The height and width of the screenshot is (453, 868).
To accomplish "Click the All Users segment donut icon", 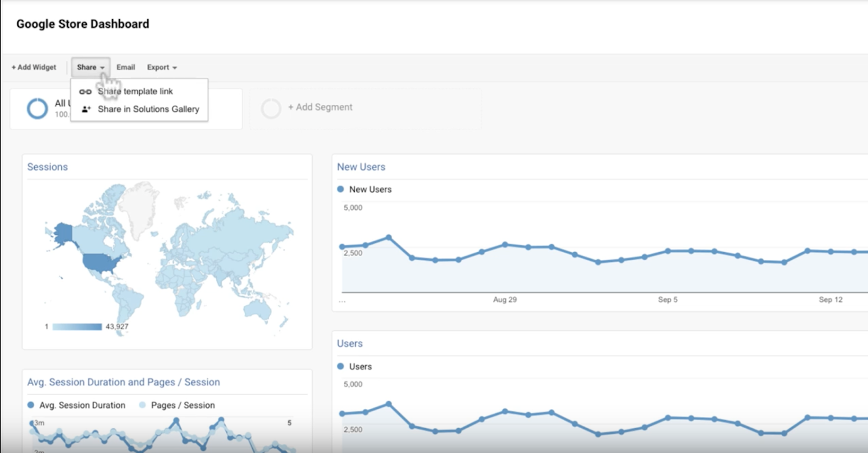I will tap(38, 108).
